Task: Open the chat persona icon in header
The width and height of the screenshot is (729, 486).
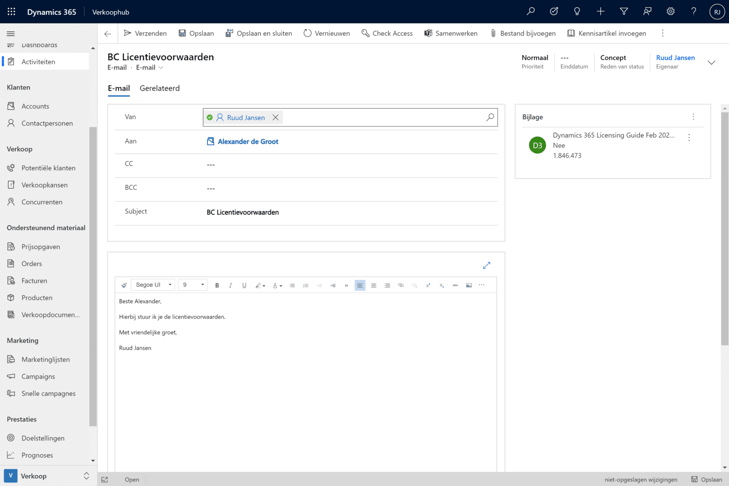Action: pyautogui.click(x=647, y=11)
